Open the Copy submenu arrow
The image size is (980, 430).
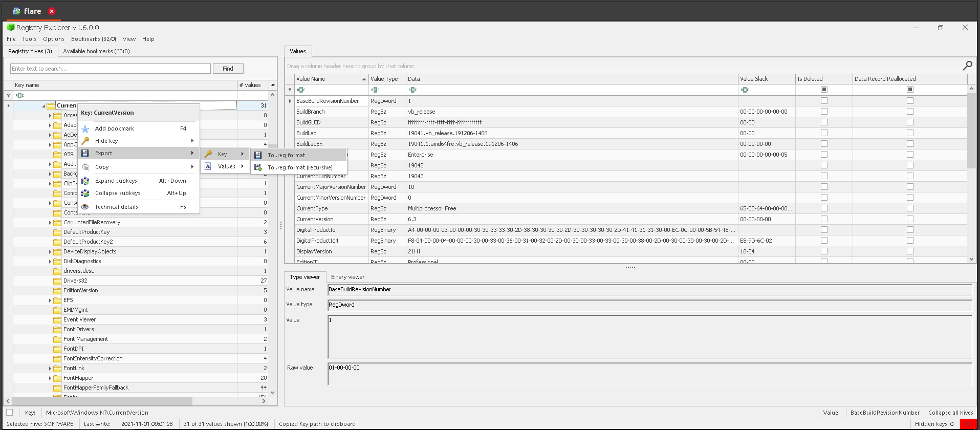192,167
